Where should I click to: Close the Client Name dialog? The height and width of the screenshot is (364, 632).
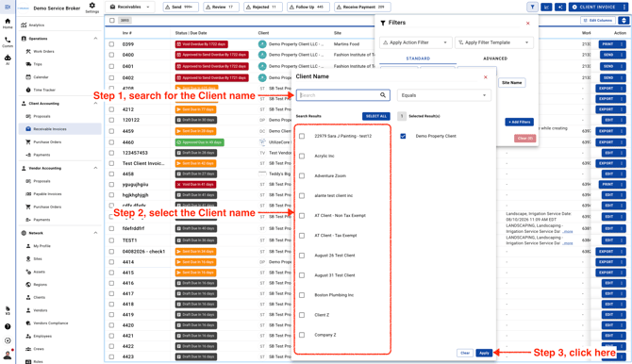coord(485,77)
